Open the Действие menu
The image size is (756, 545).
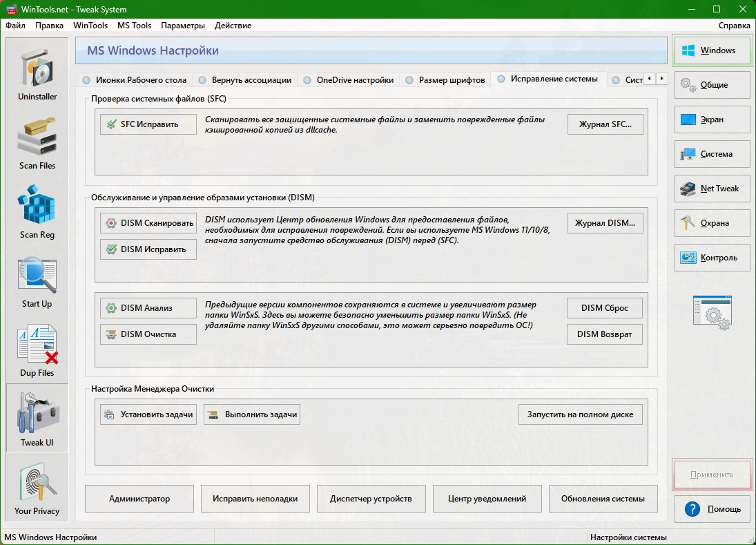point(233,26)
